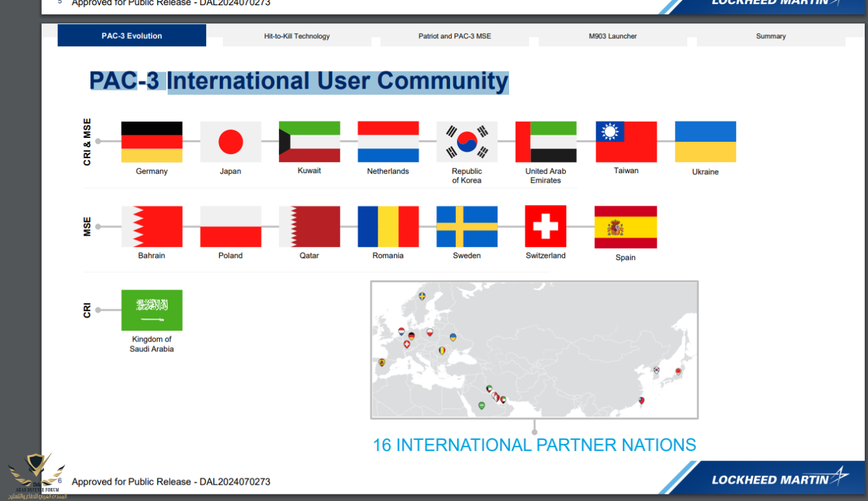Click the 16 International Partner Nations text

point(534,445)
